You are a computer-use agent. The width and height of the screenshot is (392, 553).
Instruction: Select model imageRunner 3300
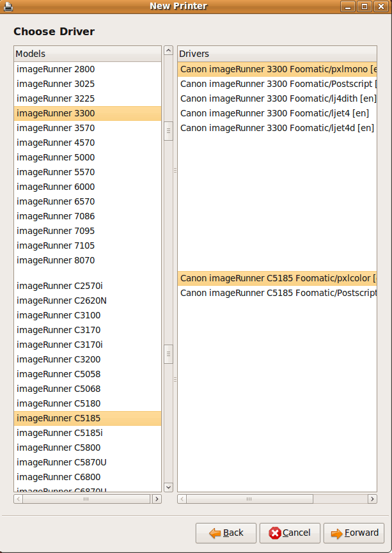(88, 113)
